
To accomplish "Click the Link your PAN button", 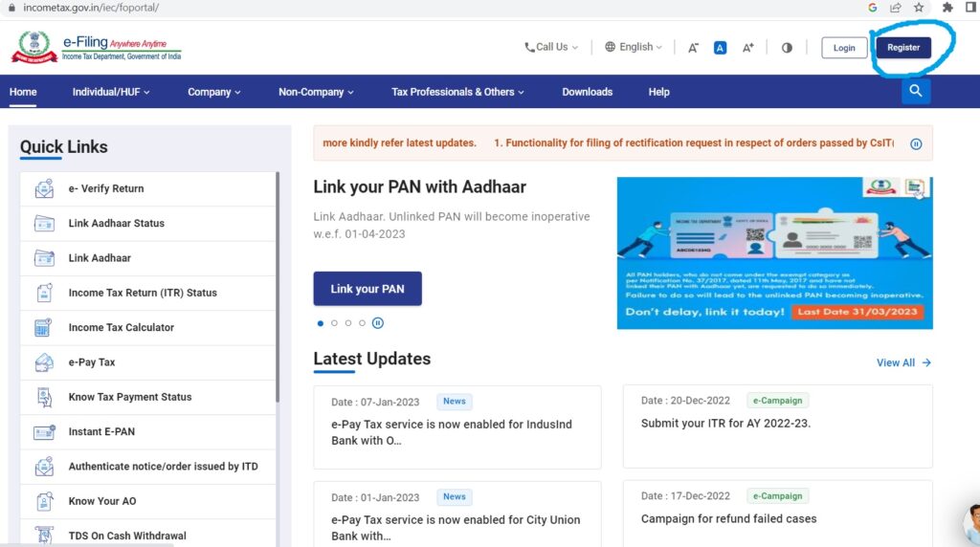I will pos(367,289).
